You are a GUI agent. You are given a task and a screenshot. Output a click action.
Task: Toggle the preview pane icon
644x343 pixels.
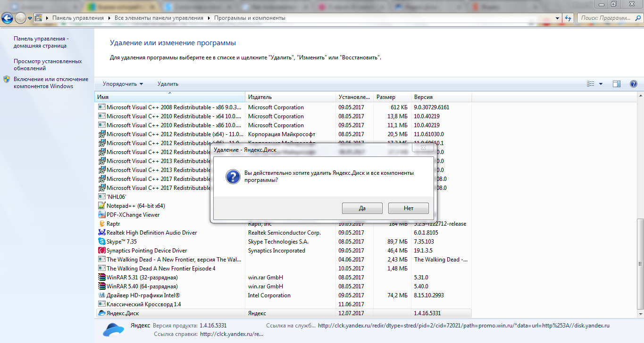coord(616,84)
